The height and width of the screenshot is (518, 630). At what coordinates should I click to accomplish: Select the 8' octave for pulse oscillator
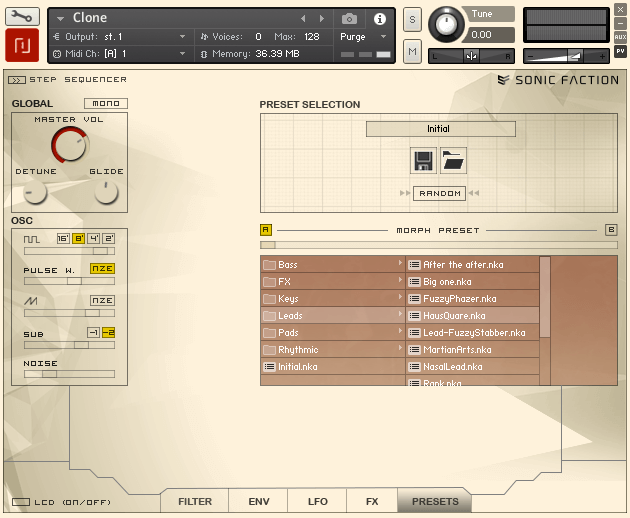click(78, 239)
